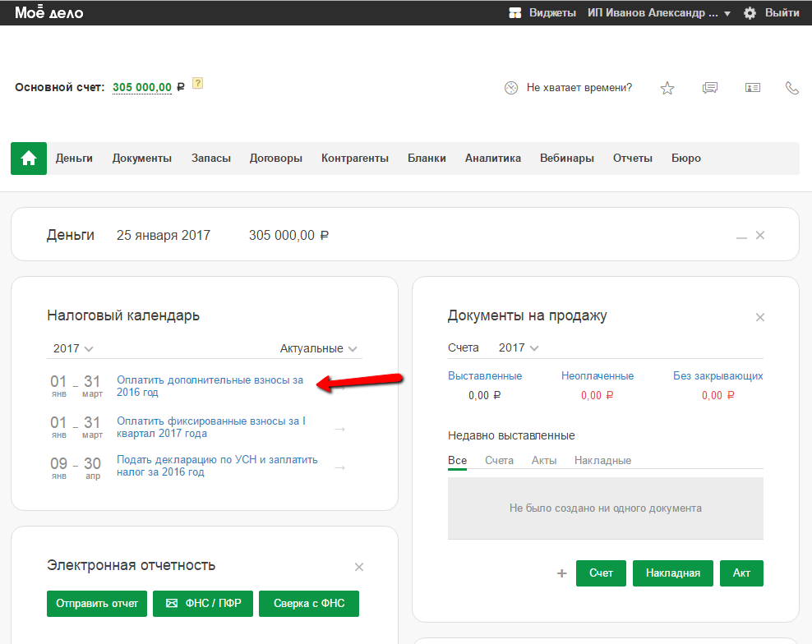Create a new Накладная
Viewport: 812px width, 644px height.
pyautogui.click(x=673, y=573)
